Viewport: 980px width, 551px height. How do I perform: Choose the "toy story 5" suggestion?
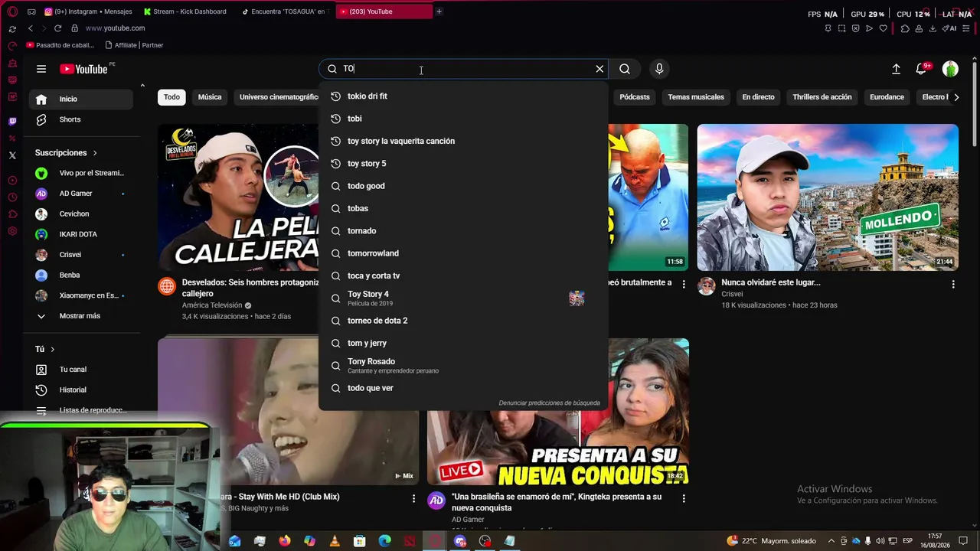coord(463,164)
